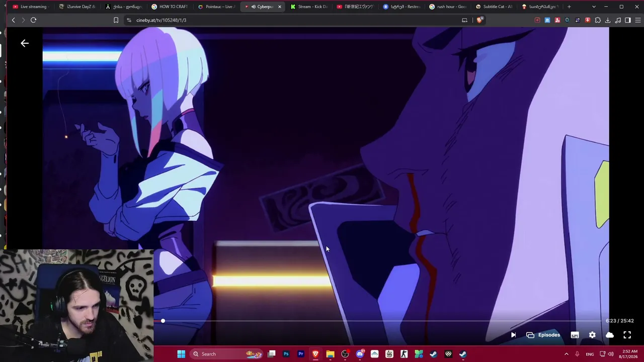Click the red download arrow extension icon
The image size is (644, 362).
coord(588,20)
